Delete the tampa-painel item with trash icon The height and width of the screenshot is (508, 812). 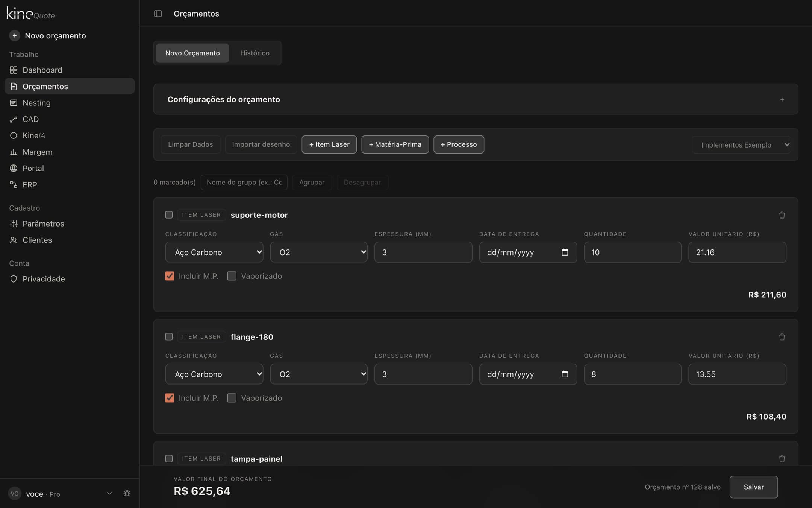click(x=782, y=459)
